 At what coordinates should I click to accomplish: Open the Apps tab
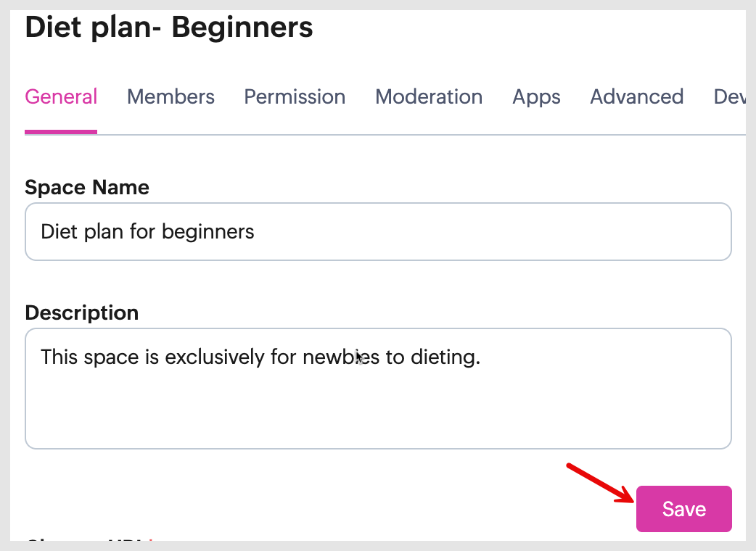click(536, 97)
